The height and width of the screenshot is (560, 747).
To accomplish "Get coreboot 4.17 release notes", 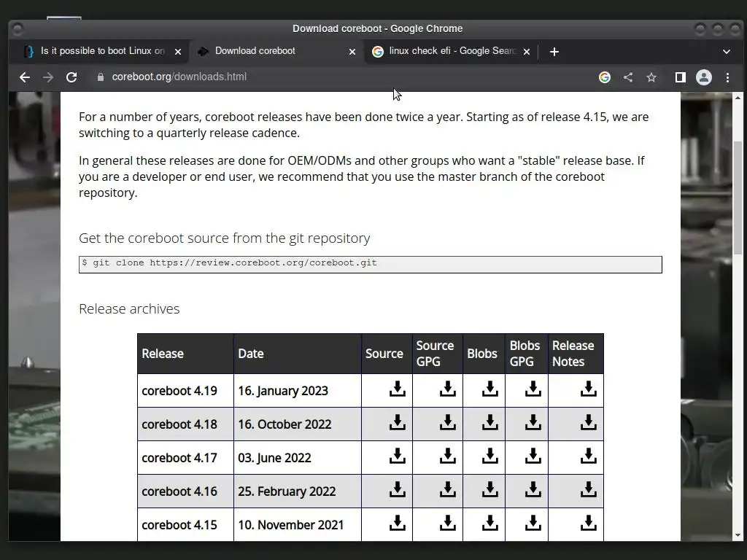I will [x=589, y=456].
